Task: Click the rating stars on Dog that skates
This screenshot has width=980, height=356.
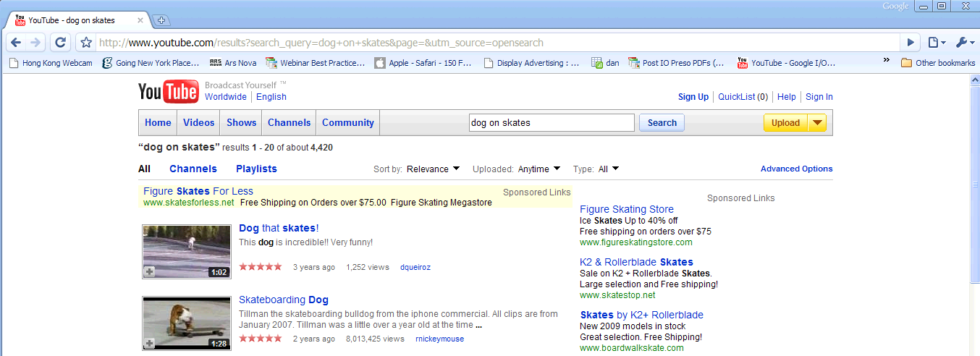Action: 261,267
